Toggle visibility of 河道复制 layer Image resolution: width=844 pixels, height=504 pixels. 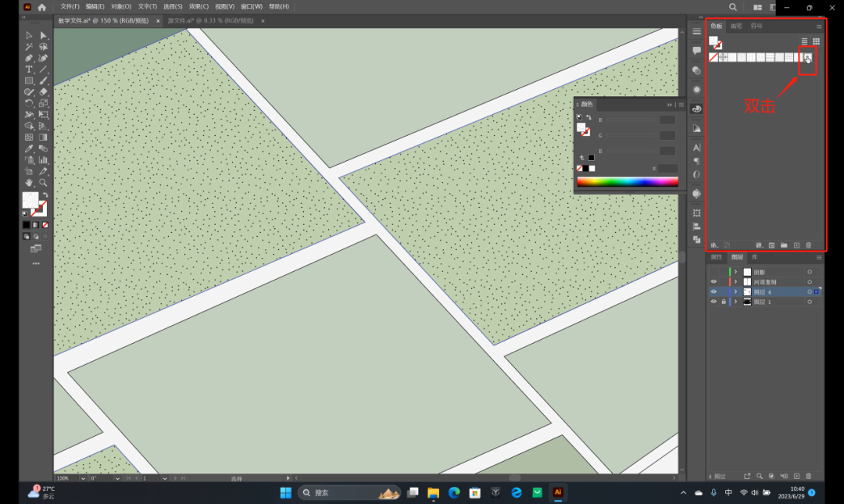[x=713, y=282]
